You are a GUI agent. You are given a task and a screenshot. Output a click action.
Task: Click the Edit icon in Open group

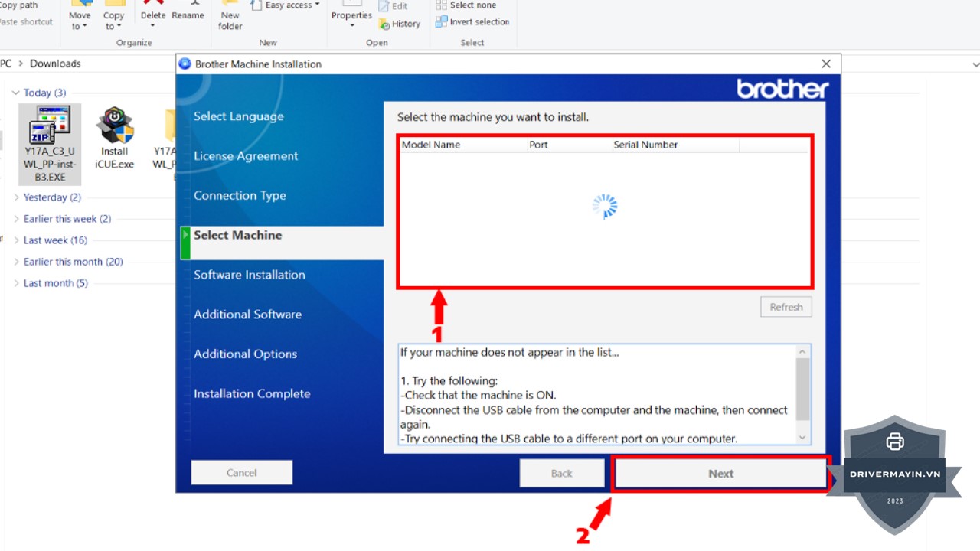pyautogui.click(x=385, y=6)
